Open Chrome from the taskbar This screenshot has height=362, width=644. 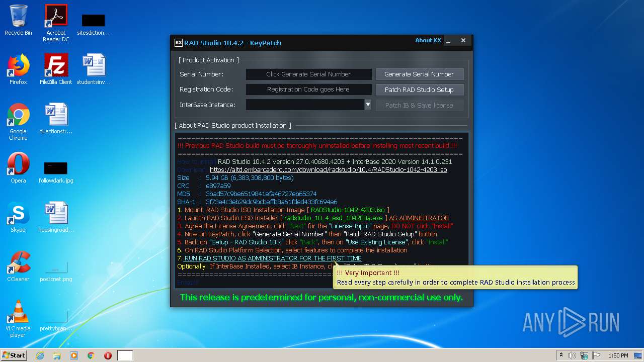tap(91, 355)
